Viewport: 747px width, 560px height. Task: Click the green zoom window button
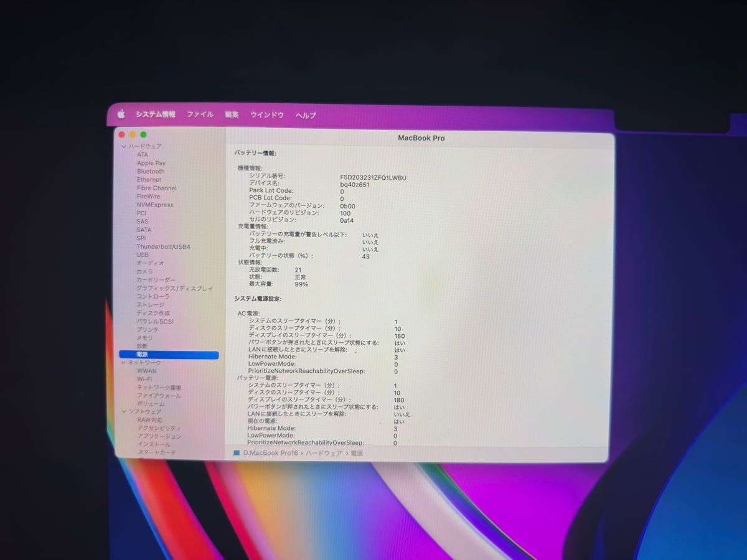pyautogui.click(x=143, y=134)
